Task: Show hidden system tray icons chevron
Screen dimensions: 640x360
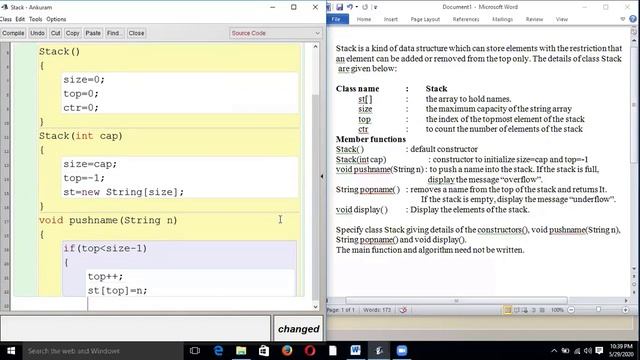Action: (554, 351)
